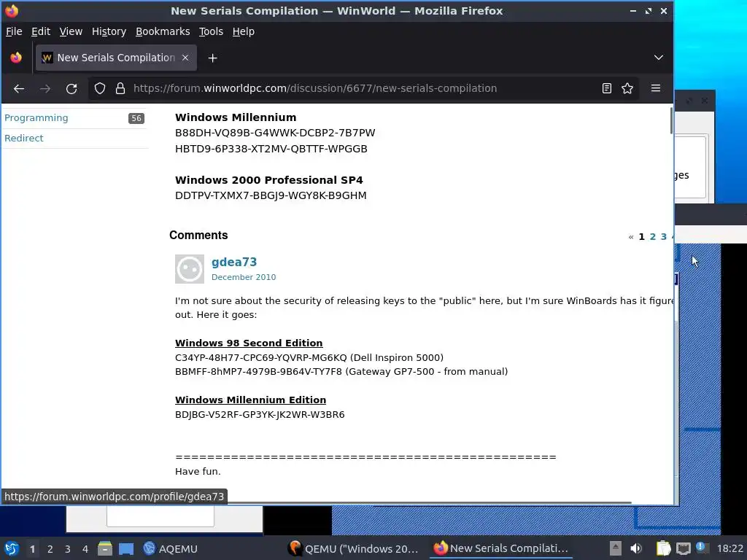Open the File menu
The image size is (747, 560).
click(x=14, y=31)
